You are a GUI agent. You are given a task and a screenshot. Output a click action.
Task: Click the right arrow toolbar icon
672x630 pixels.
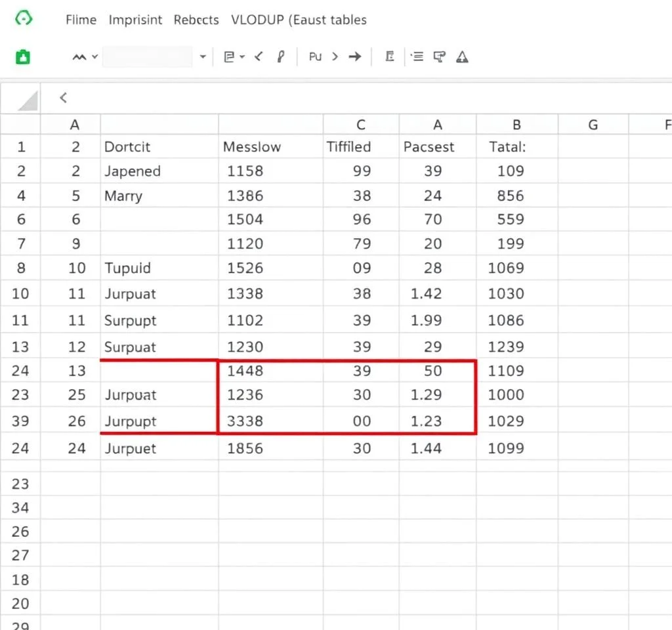(355, 57)
